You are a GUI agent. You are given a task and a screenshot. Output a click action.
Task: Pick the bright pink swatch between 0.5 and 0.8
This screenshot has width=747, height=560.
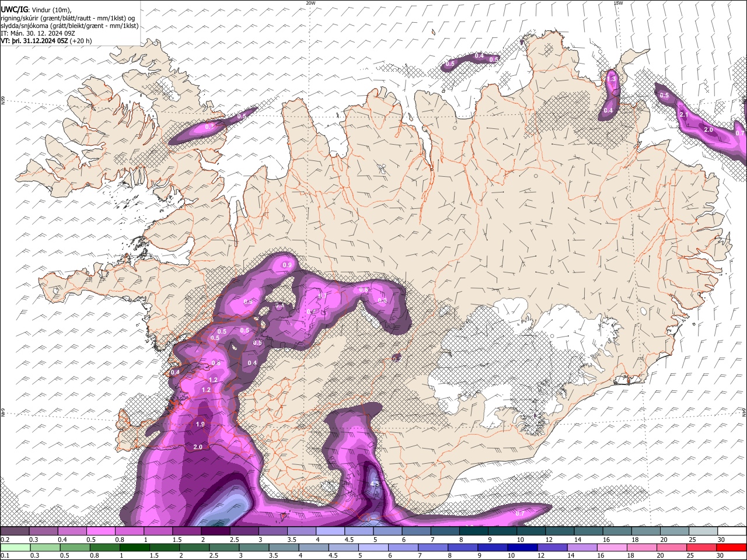point(100,531)
